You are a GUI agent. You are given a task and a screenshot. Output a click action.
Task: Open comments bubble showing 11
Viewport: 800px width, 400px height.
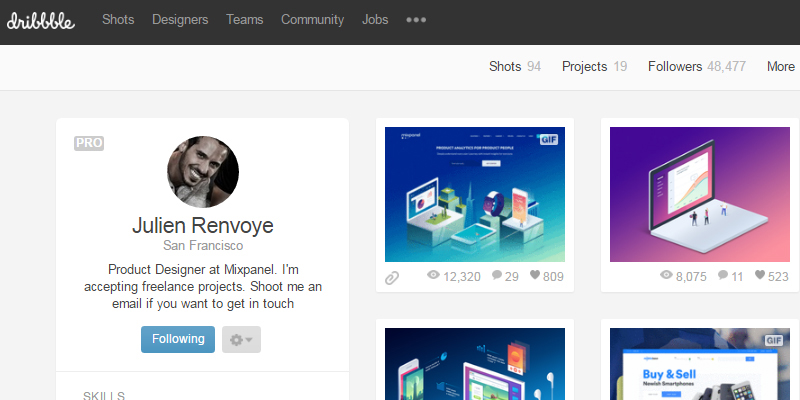pos(723,276)
